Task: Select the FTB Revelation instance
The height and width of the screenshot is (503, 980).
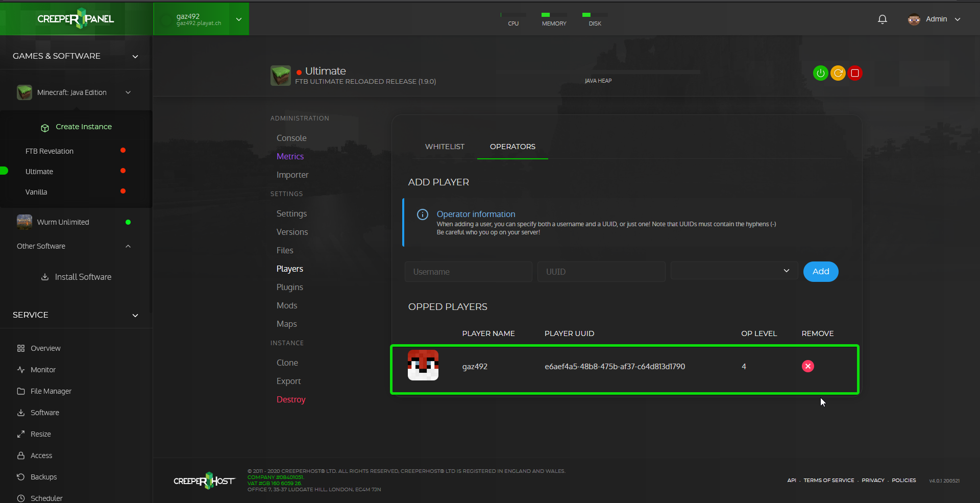Action: [x=50, y=151]
